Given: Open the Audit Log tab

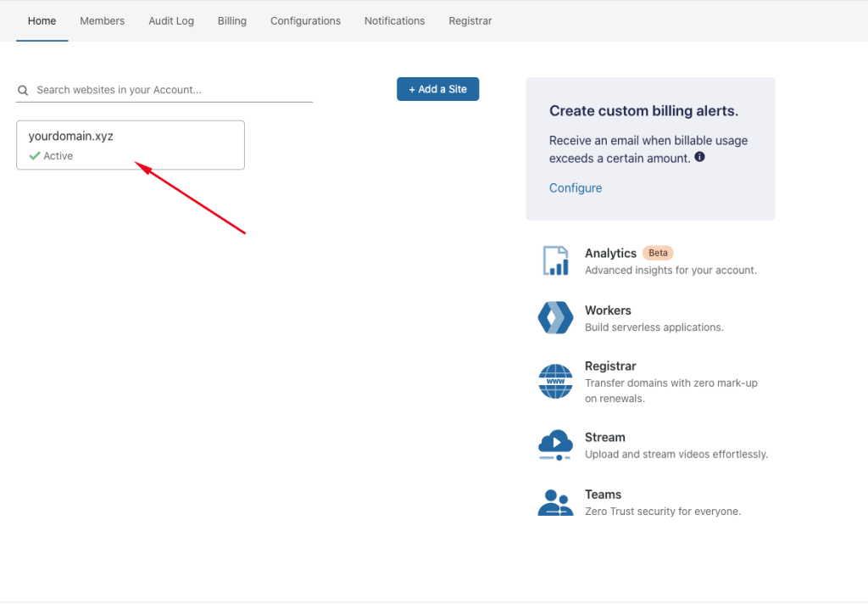Looking at the screenshot, I should pos(171,20).
